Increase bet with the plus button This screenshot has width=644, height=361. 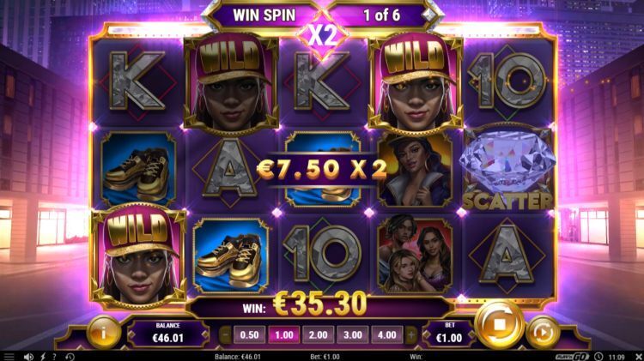tap(411, 335)
